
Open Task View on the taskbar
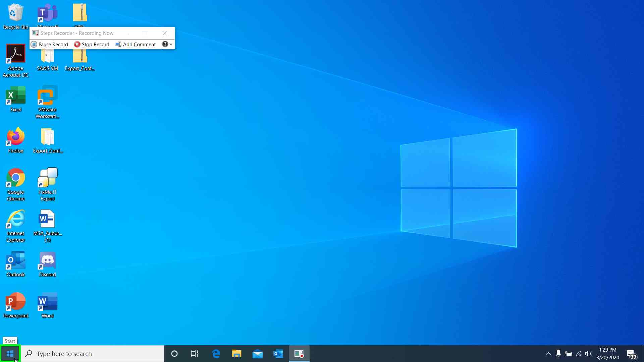(x=195, y=354)
